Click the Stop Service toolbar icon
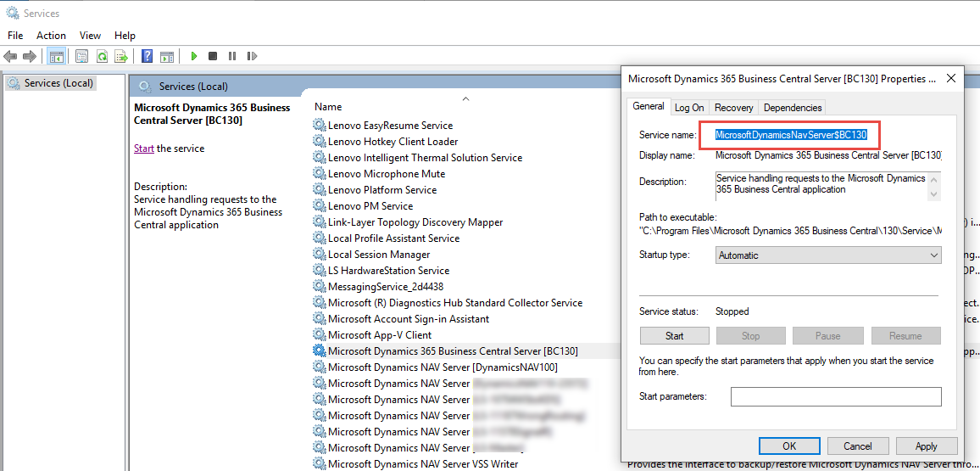980x471 pixels. [213, 57]
